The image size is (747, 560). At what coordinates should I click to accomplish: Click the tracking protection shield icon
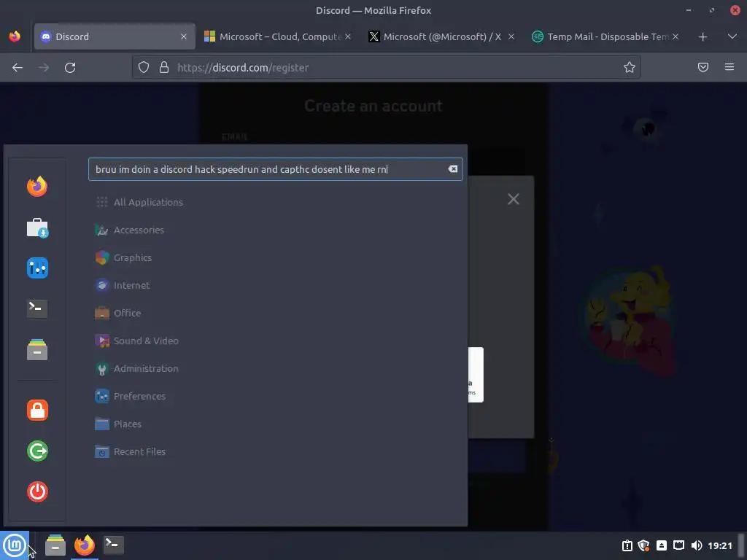[144, 68]
